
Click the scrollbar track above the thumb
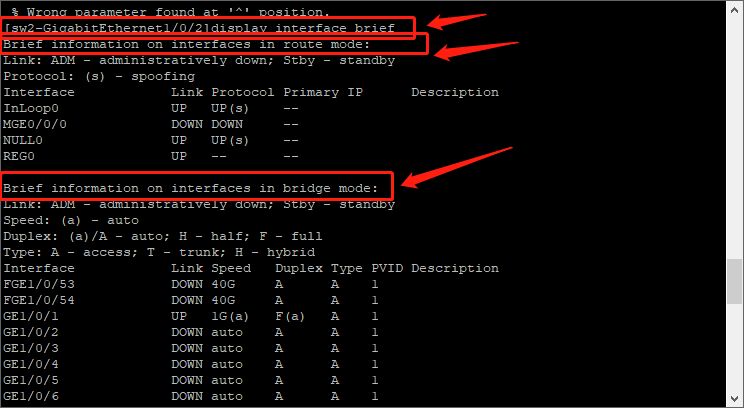point(735,137)
